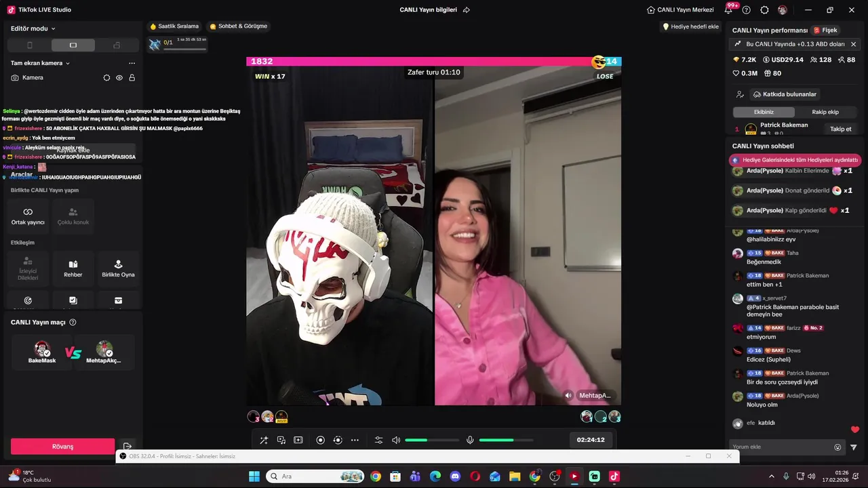Click the highlight gifts banner
The height and width of the screenshot is (488, 868).
point(795,160)
